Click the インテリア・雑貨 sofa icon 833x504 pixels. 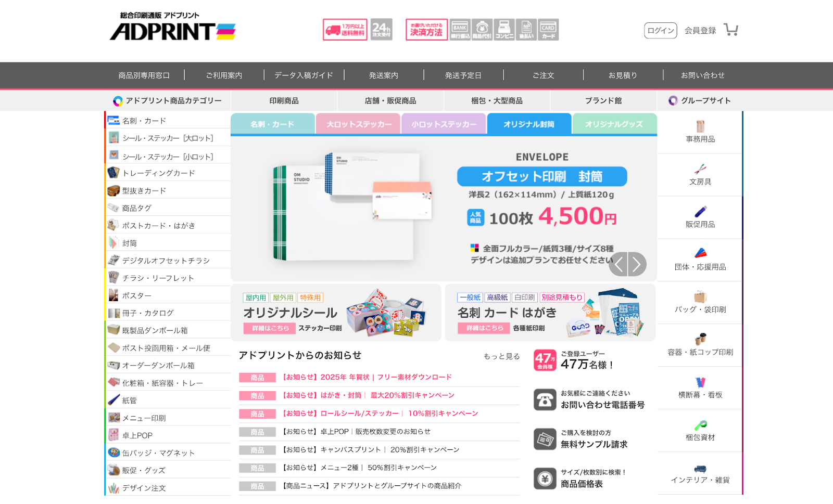pyautogui.click(x=700, y=469)
